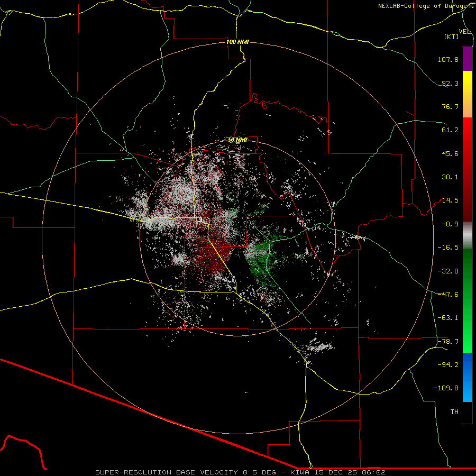Click the VEL legend title
This screenshot has width=476, height=476.
click(x=464, y=32)
